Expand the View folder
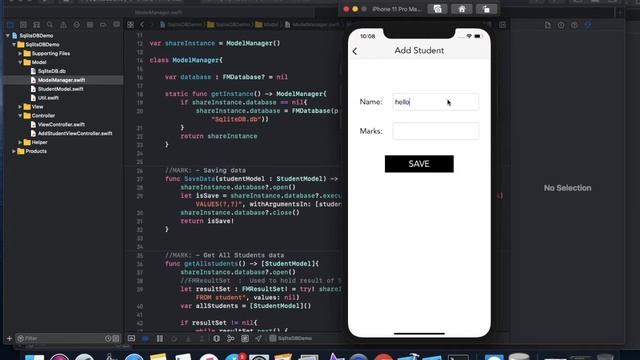 point(20,107)
